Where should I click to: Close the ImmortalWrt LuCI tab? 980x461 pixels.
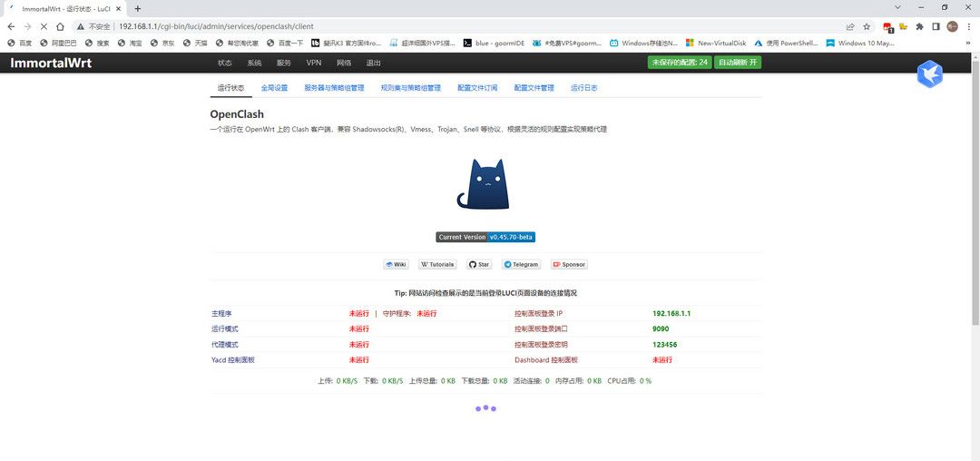[118, 9]
